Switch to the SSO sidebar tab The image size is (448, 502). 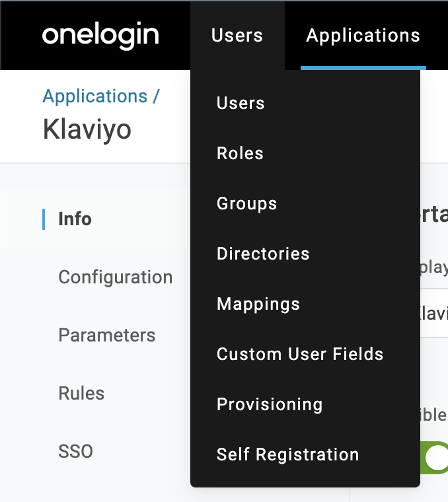[x=75, y=452]
